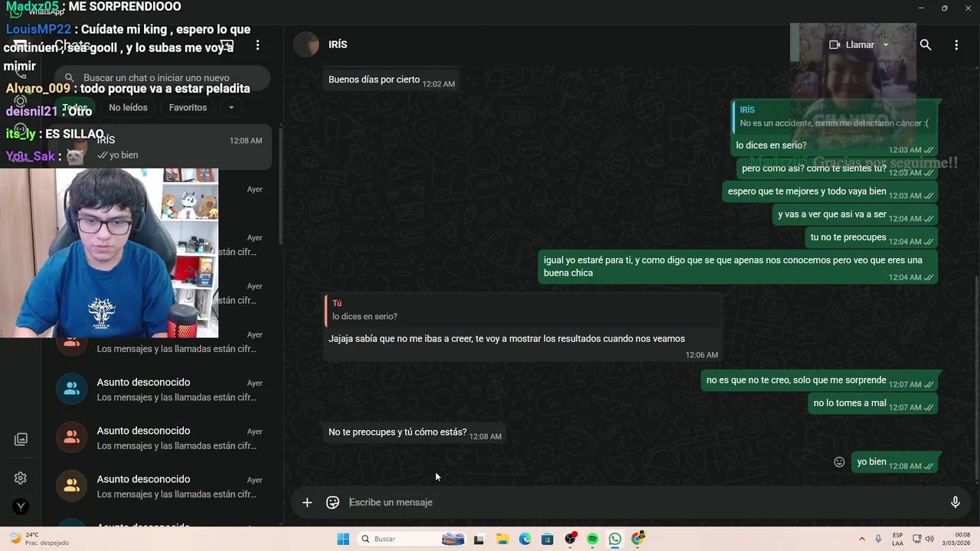
Task: Open OBS Studio from taskbar
Action: (x=570, y=540)
